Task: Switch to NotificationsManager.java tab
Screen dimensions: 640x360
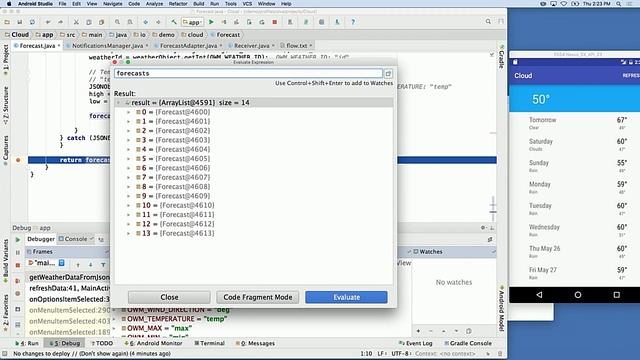Action: tap(107, 46)
